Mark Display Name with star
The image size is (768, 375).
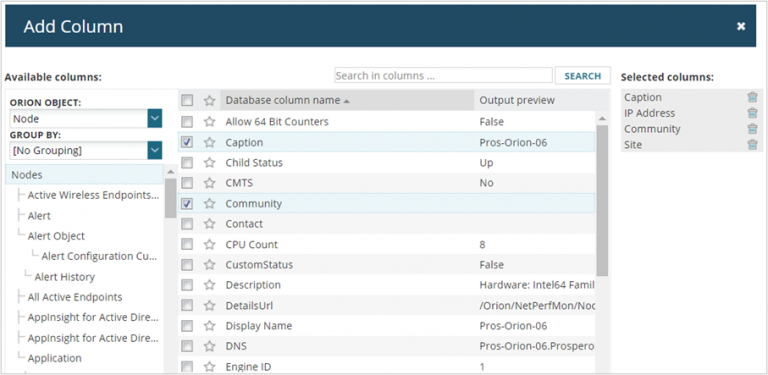click(x=210, y=326)
